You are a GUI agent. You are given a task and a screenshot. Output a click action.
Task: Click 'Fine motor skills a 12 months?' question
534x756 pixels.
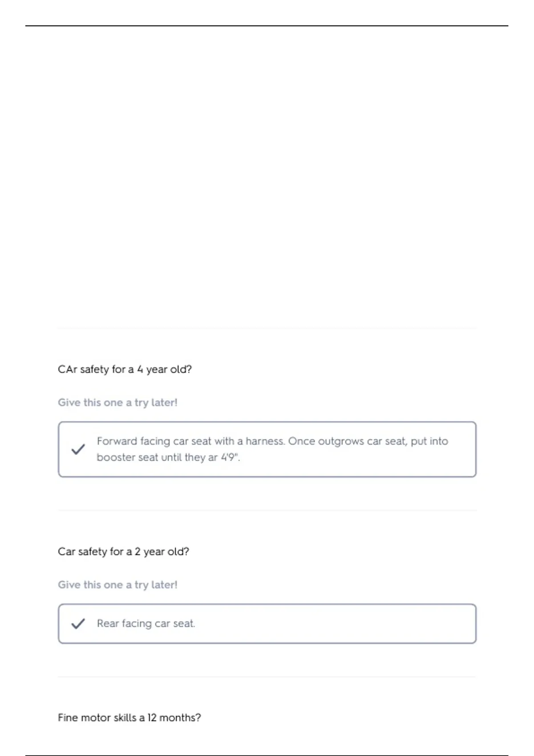click(129, 717)
